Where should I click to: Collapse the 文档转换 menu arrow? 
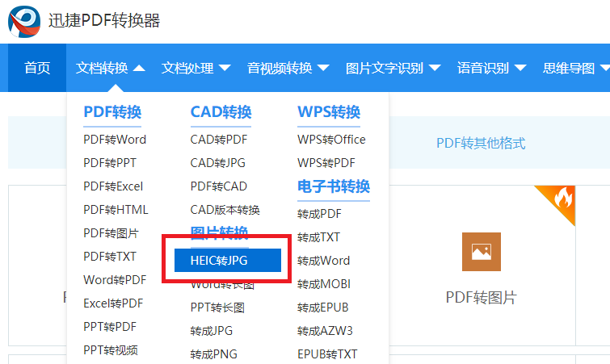tap(139, 69)
